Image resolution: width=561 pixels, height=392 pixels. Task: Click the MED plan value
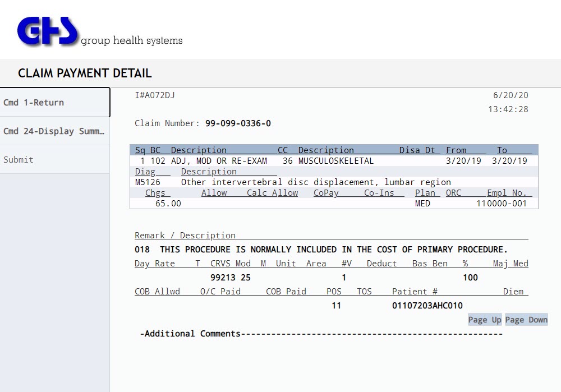pos(422,204)
